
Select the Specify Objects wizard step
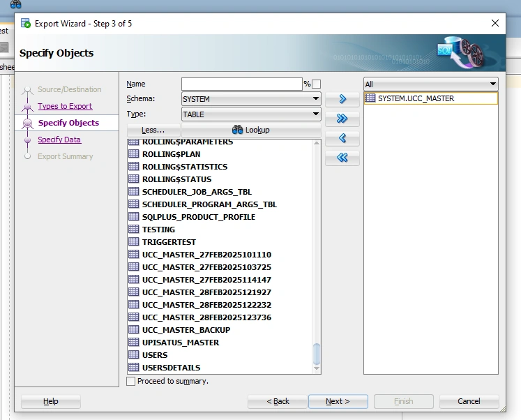[68, 123]
